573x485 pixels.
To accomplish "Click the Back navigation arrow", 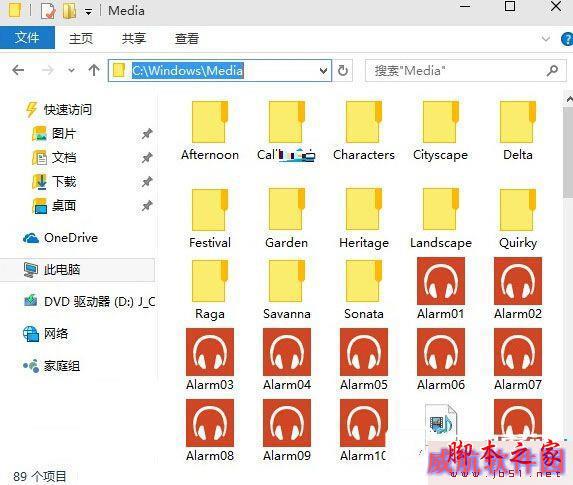I will tap(18, 70).
